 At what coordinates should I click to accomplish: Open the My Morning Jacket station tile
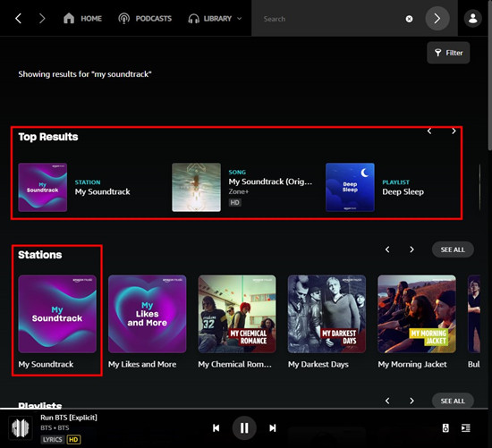pyautogui.click(x=417, y=314)
